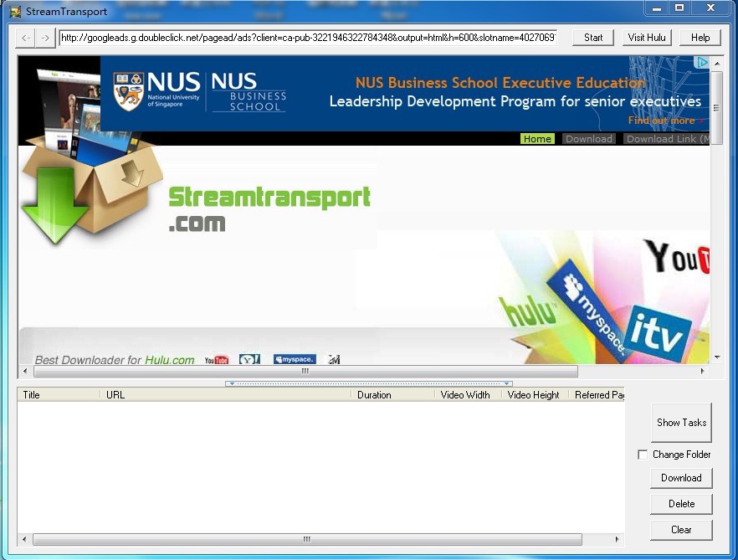The width and height of the screenshot is (738, 560).
Task: Click the browser forward arrow button
Action: [45, 38]
